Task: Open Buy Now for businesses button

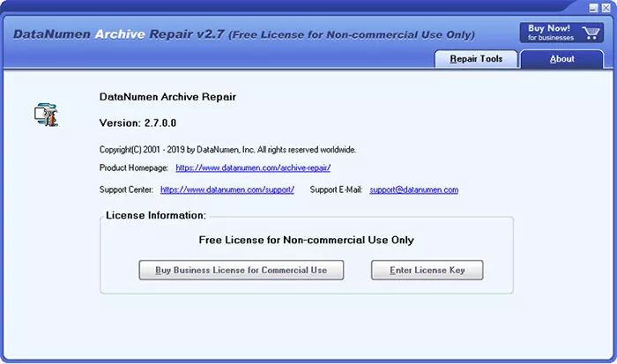Action: pyautogui.click(x=561, y=33)
